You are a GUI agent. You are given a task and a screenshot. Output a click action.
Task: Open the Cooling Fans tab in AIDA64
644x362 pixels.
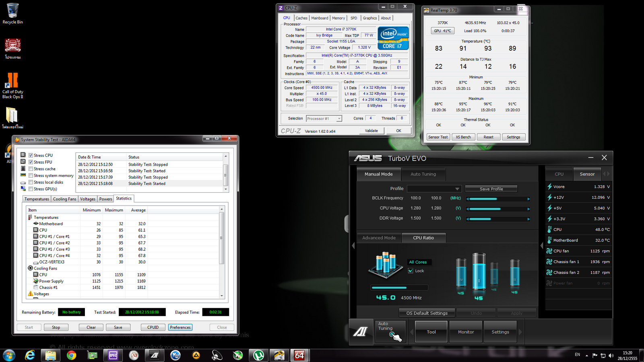[x=64, y=199]
